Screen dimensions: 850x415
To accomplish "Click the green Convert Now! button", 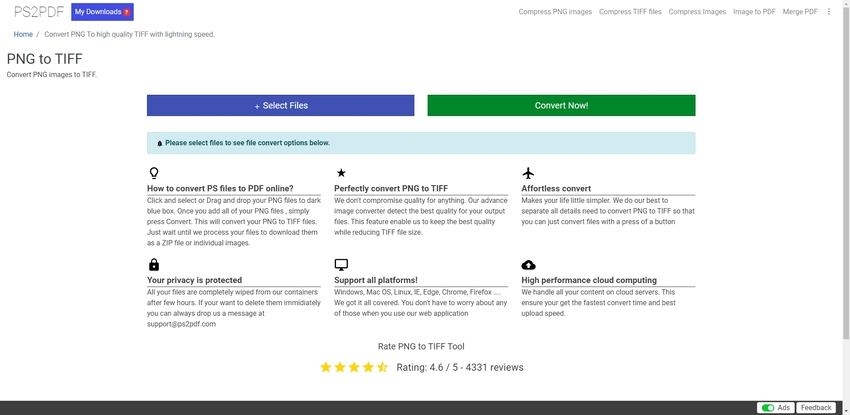I will (561, 105).
